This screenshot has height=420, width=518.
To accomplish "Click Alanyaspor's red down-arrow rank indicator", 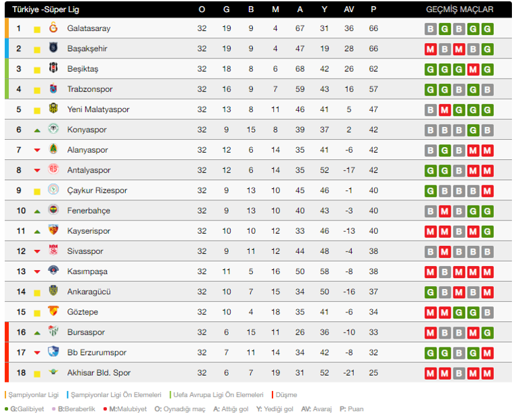I will click(38, 151).
